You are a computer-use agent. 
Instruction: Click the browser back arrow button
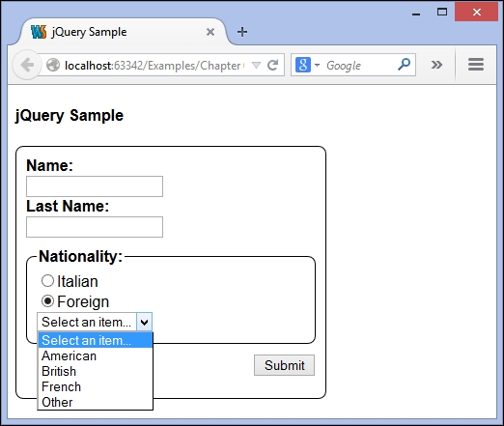(27, 65)
